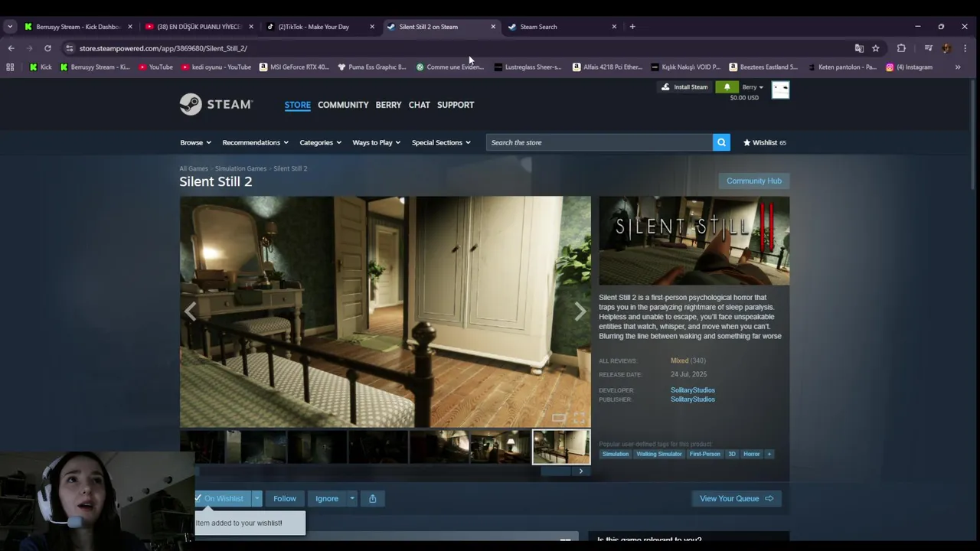Open the Wishlist link
Image resolution: width=980 pixels, height=551 pixels.
coord(764,142)
